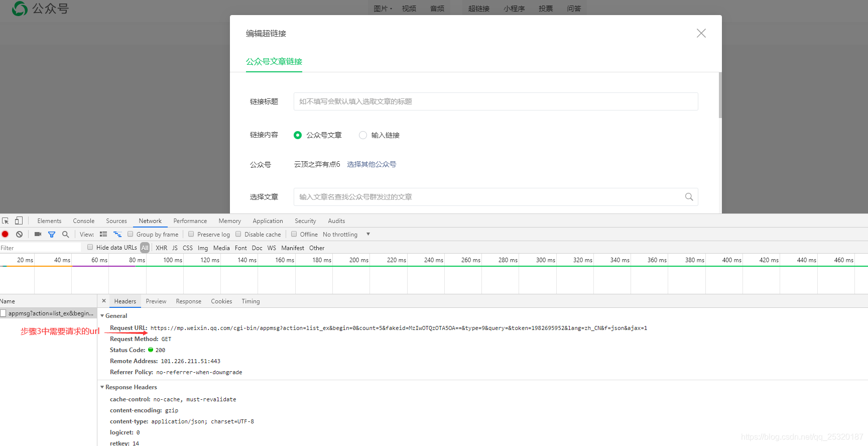This screenshot has height=446, width=868.
Task: Switch to the Memory tab
Action: [230, 221]
